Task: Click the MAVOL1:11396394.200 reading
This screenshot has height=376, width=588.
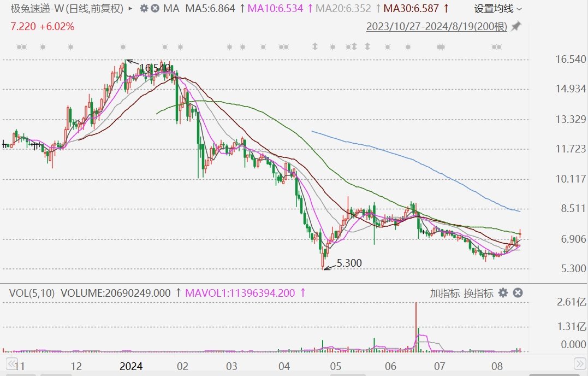Action: tap(240, 293)
